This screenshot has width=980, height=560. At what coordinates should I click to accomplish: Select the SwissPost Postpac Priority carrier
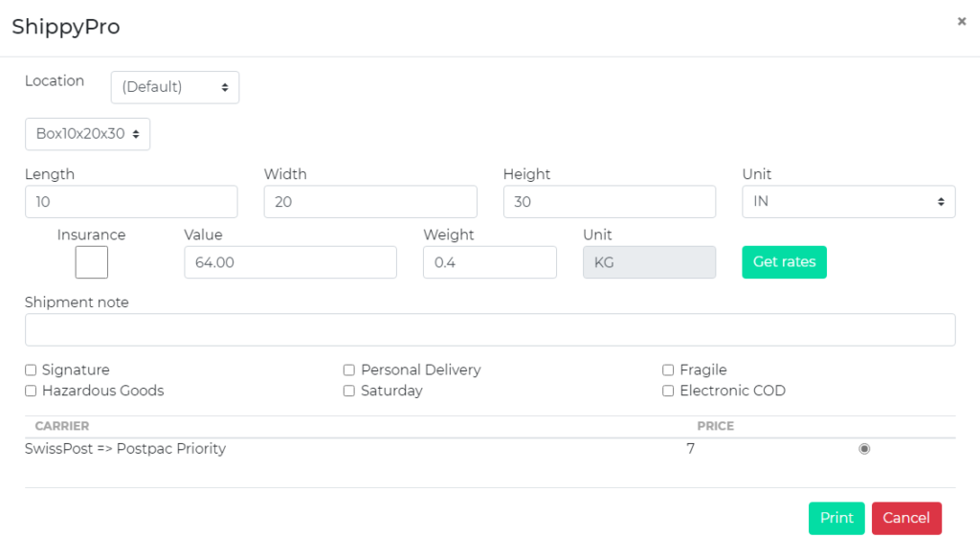864,448
